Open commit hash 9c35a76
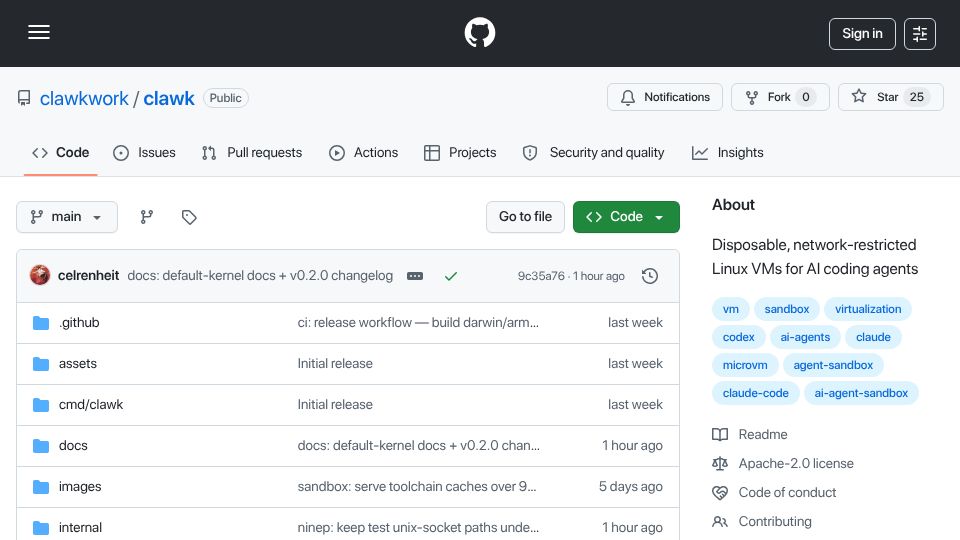The width and height of the screenshot is (960, 540). click(541, 276)
